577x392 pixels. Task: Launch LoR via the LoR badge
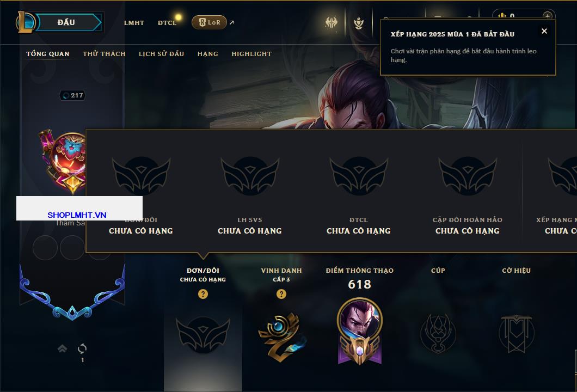click(x=209, y=22)
